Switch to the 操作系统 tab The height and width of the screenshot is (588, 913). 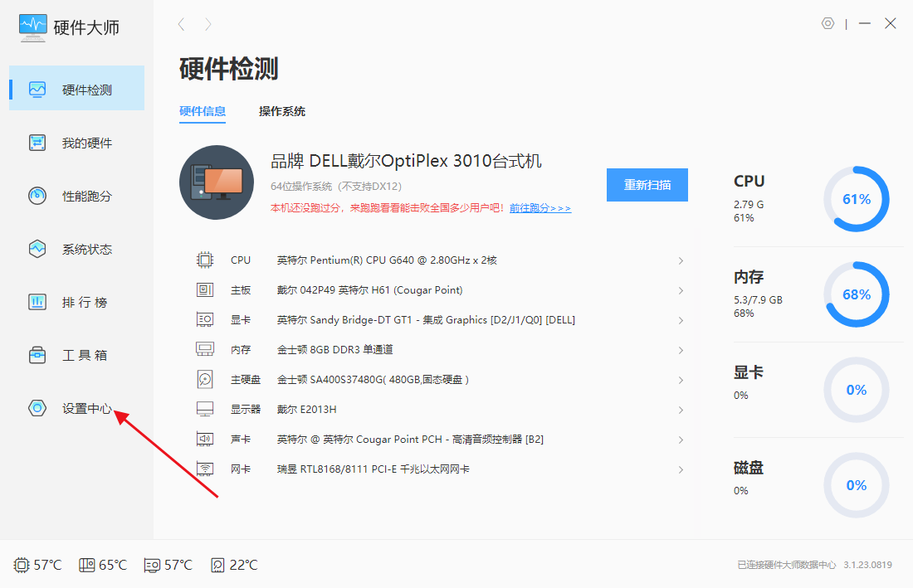pyautogui.click(x=282, y=111)
